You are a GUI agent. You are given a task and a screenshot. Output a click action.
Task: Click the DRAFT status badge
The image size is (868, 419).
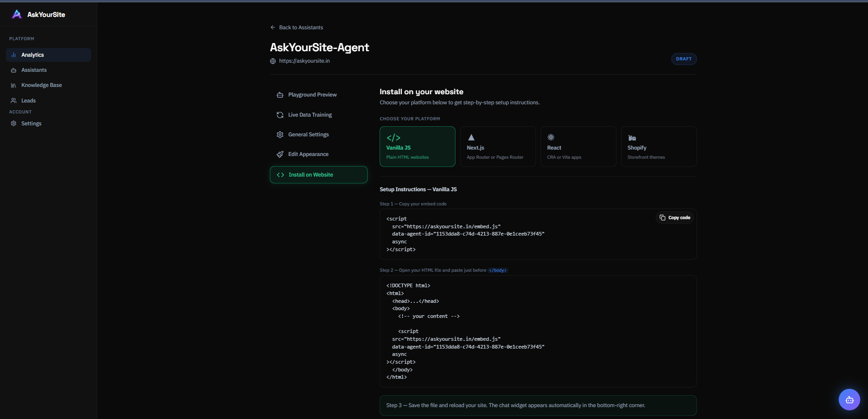[684, 59]
